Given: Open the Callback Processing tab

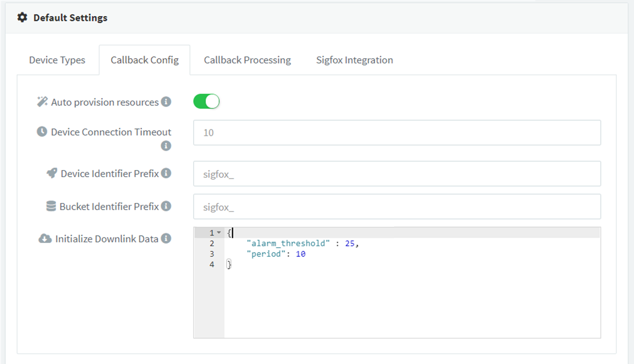Looking at the screenshot, I should point(247,60).
